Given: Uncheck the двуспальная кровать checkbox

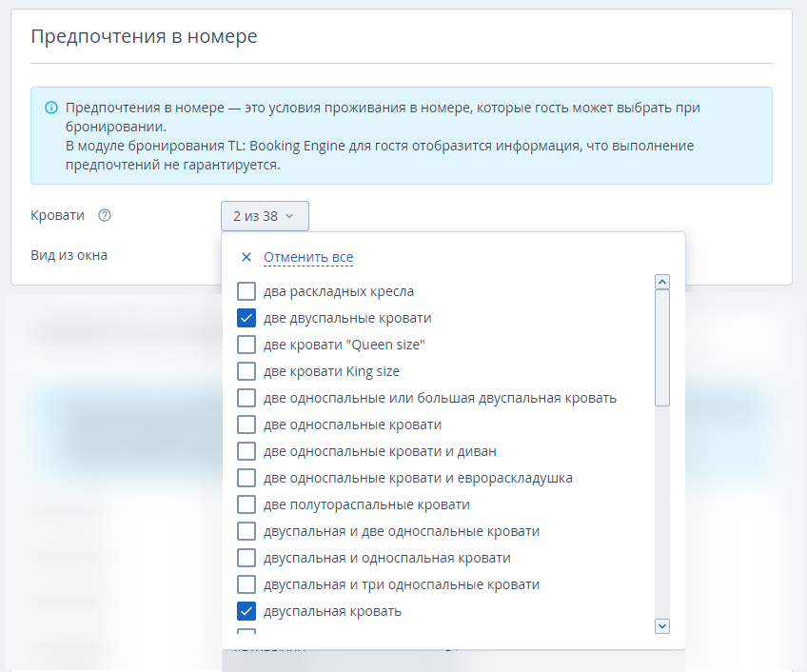Looking at the screenshot, I should 246,611.
